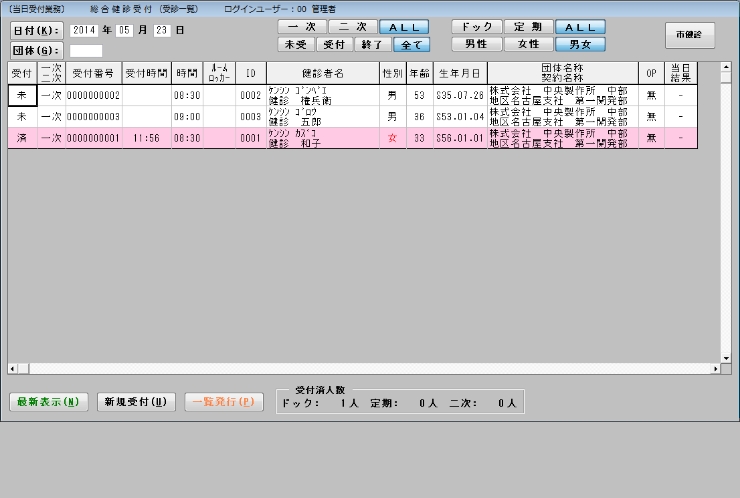
Task: Click the 受付番号 column header
Action: point(93,73)
